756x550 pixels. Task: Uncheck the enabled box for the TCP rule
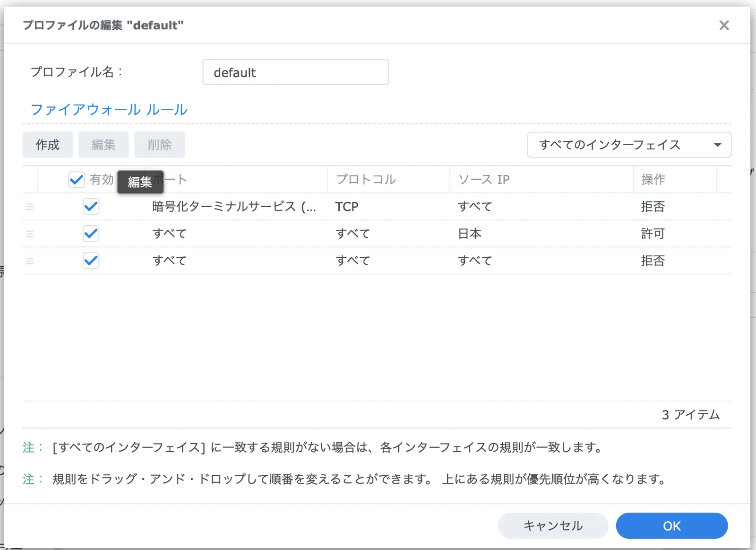[91, 207]
